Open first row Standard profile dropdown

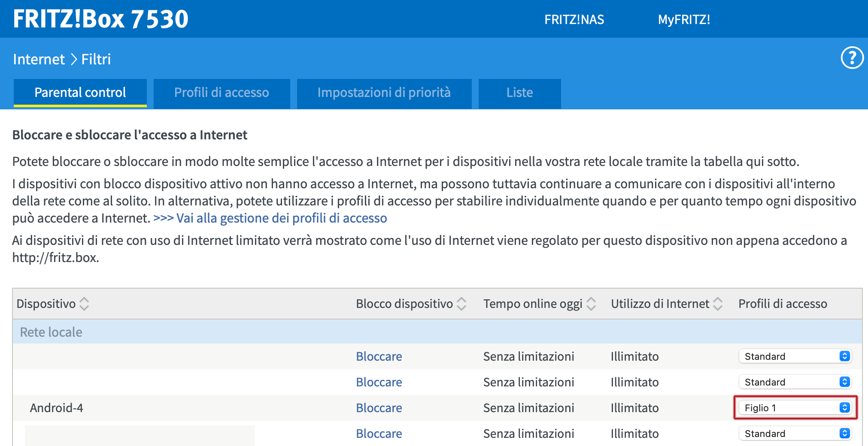tap(795, 356)
